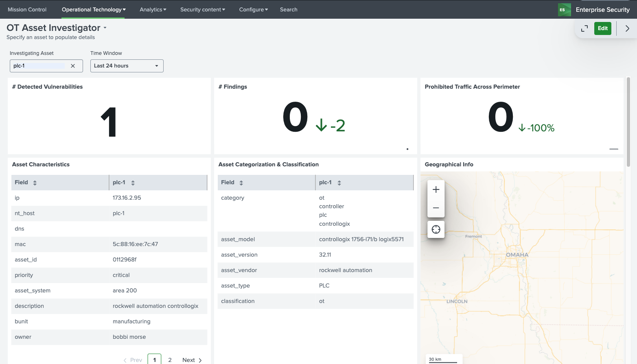The height and width of the screenshot is (364, 637).
Task: Zoom in on the geographical map
Action: pos(436,190)
